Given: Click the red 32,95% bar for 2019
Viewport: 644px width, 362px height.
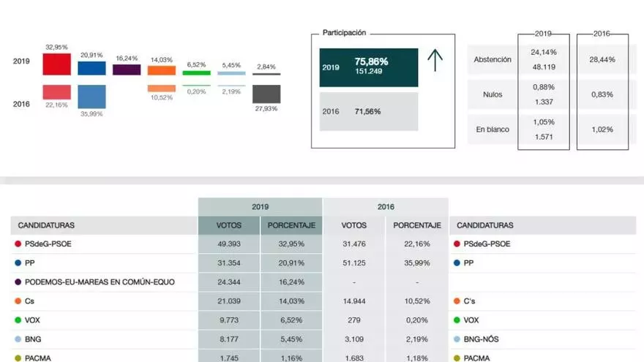Looking at the screenshot, I should (x=56, y=64).
